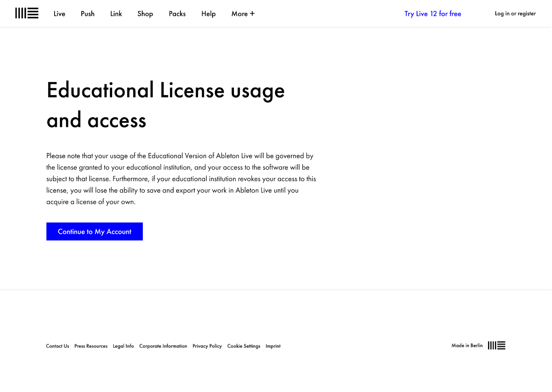
Task: Open Cookie Settings
Action: coord(244,346)
